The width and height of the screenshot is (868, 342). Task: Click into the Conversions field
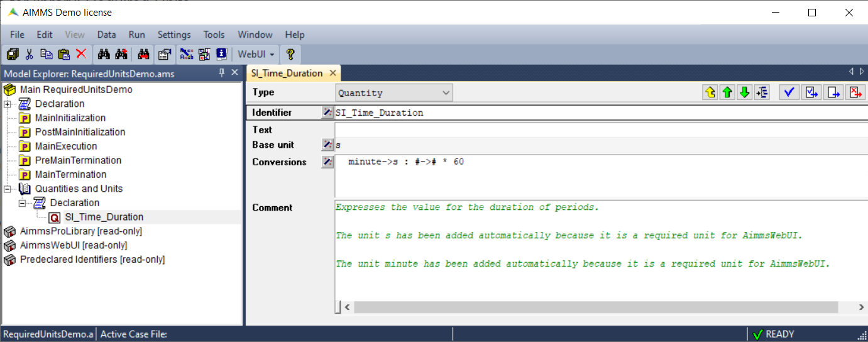pos(600,176)
